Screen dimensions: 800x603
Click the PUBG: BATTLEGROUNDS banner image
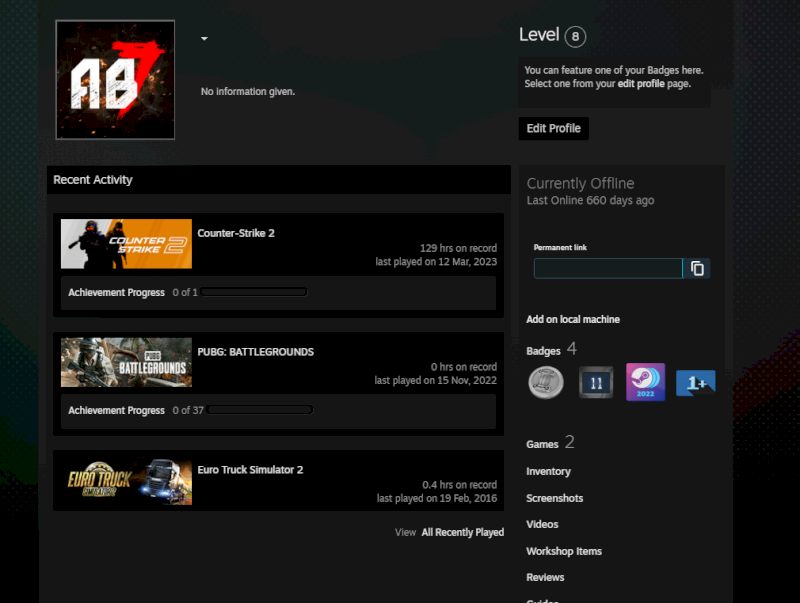(x=126, y=362)
